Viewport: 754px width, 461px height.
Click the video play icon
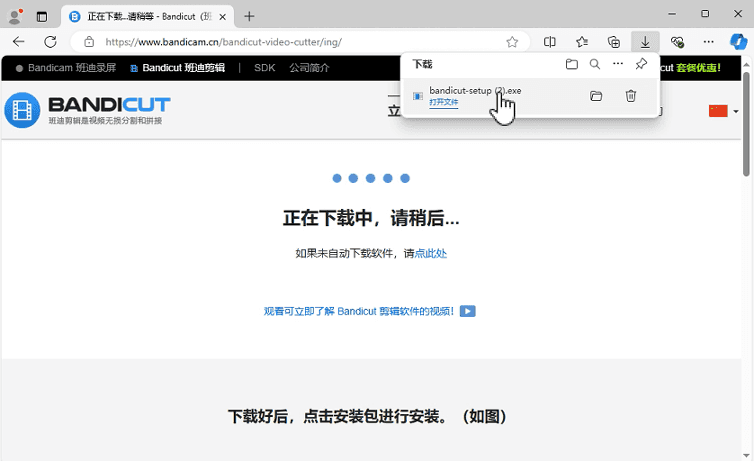pos(467,311)
